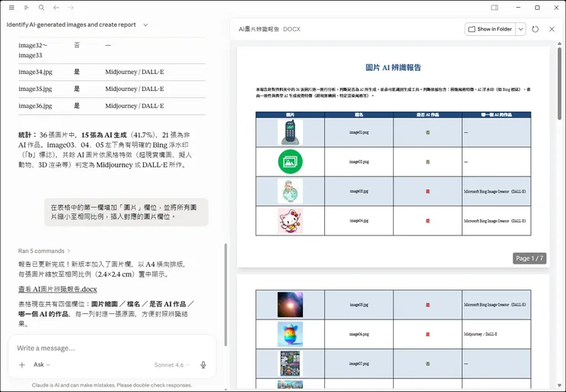Click the image03.jpg filename cell
Screen dimensions: 566x392
tap(359, 191)
